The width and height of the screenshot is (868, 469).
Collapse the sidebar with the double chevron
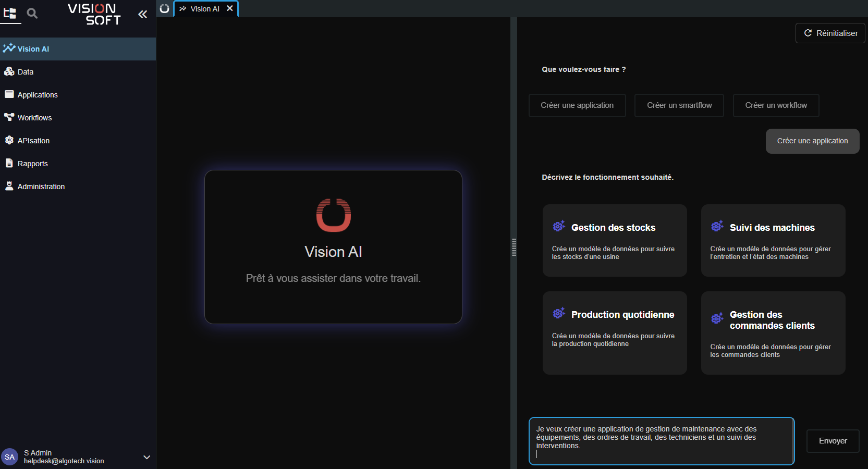pyautogui.click(x=142, y=15)
